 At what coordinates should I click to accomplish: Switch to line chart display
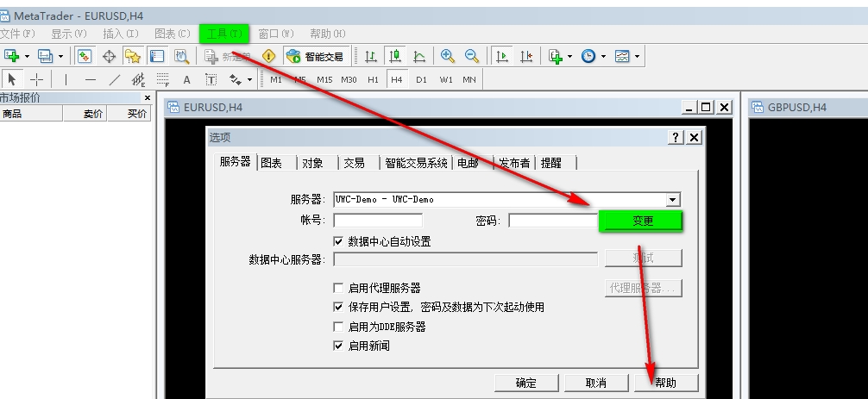coord(419,56)
